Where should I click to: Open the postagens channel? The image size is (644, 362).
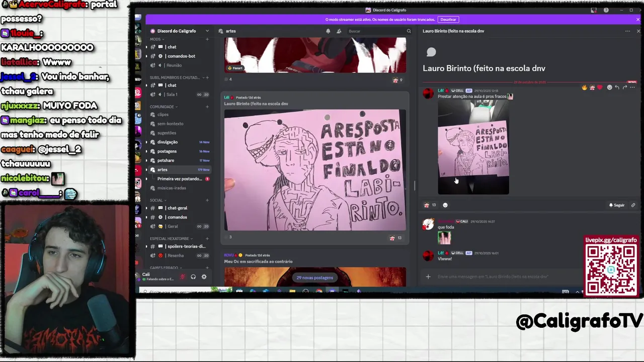(x=180, y=151)
